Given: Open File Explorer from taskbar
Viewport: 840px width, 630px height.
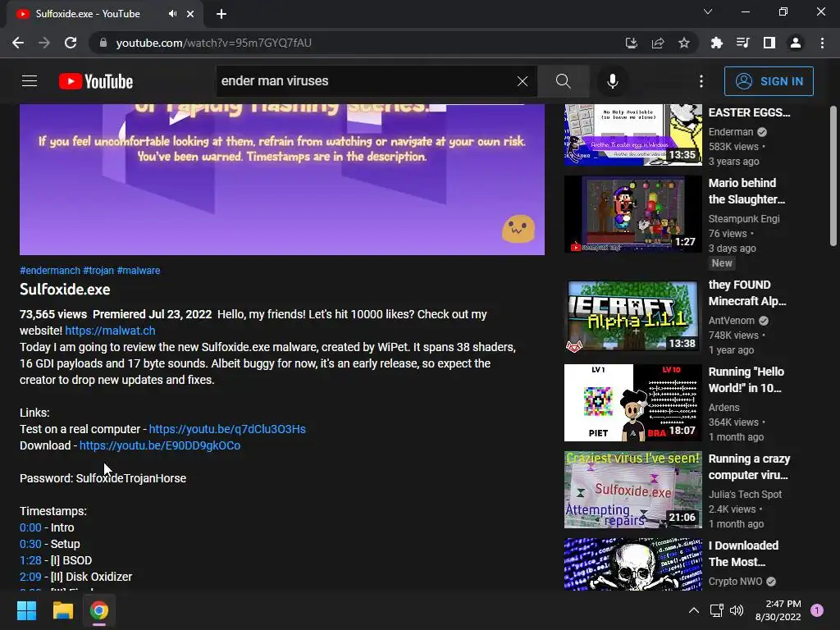Looking at the screenshot, I should (62, 610).
